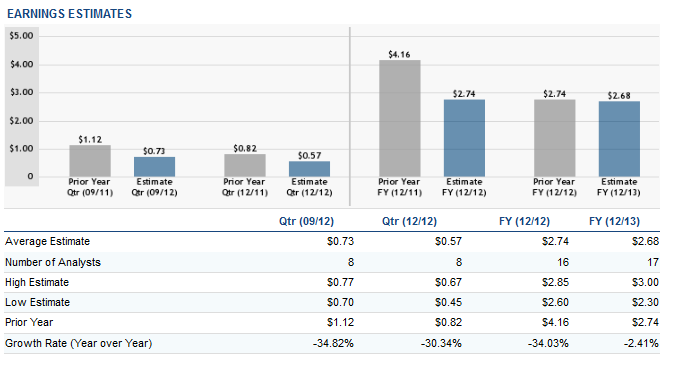Select the gray Prior Year Qtr (09/11) bar

coord(90,161)
